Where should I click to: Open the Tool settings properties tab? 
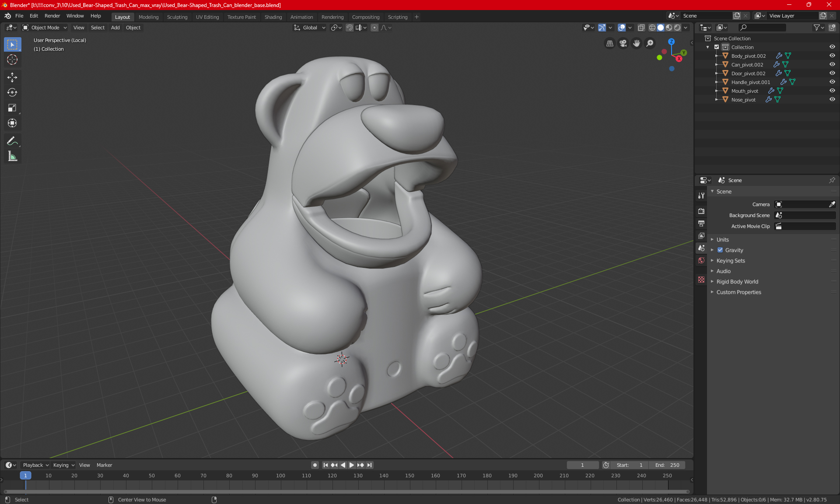click(x=701, y=196)
